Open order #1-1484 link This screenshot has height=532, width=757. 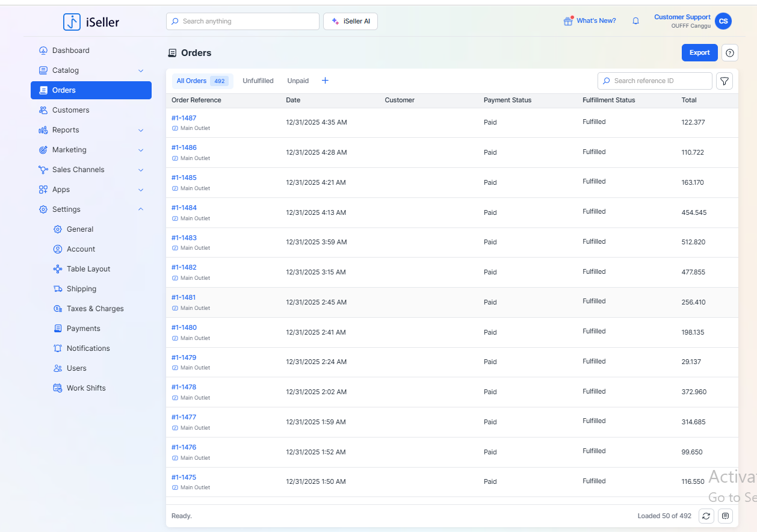click(x=184, y=208)
